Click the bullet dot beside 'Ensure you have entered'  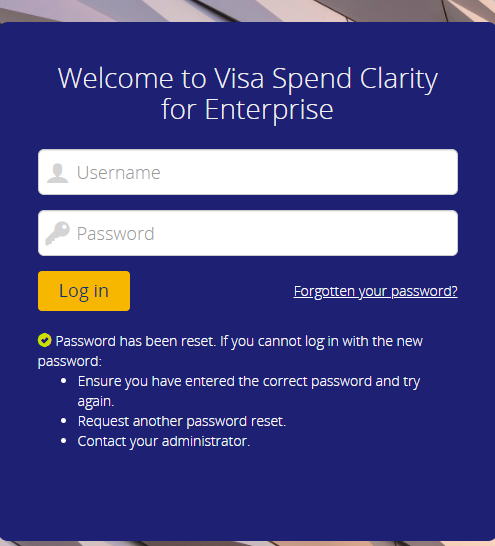coord(63,381)
